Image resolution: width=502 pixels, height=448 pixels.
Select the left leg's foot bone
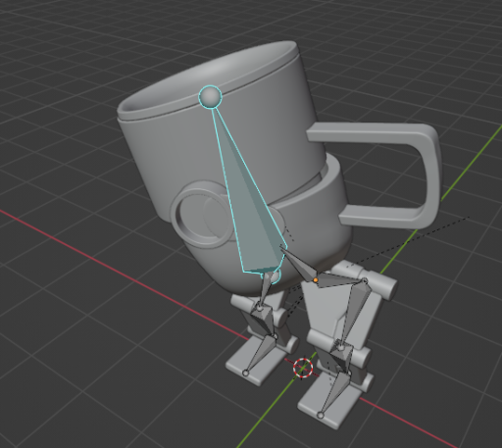tap(260, 354)
